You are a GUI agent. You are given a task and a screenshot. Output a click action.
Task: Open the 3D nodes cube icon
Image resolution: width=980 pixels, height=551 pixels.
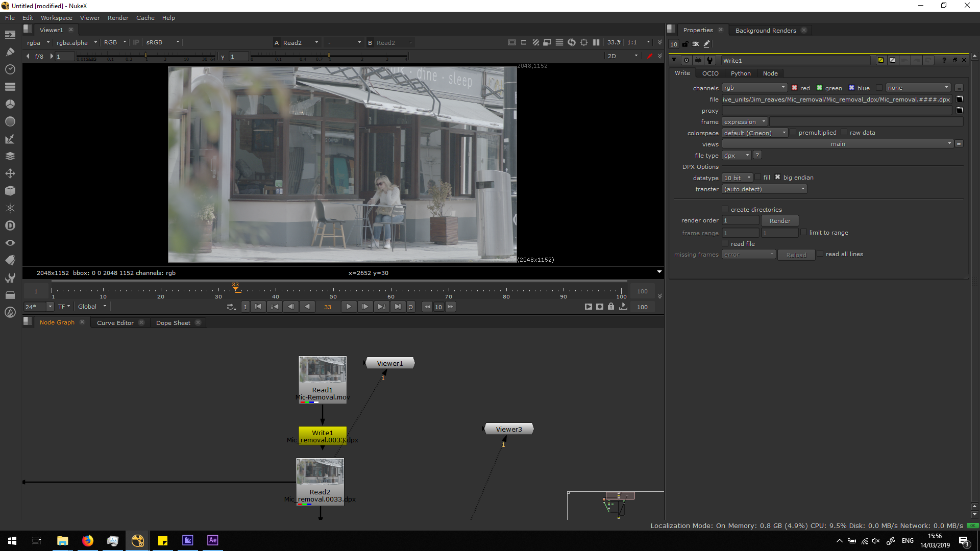pos(10,191)
